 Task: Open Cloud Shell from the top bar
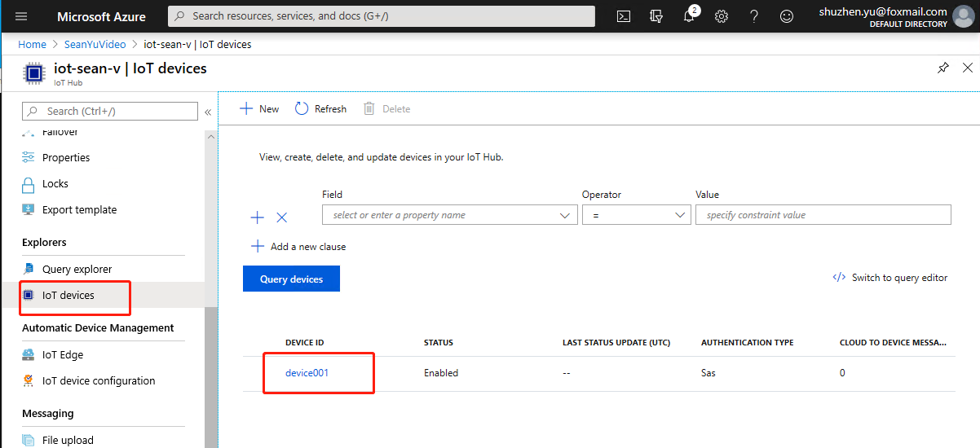(x=624, y=16)
